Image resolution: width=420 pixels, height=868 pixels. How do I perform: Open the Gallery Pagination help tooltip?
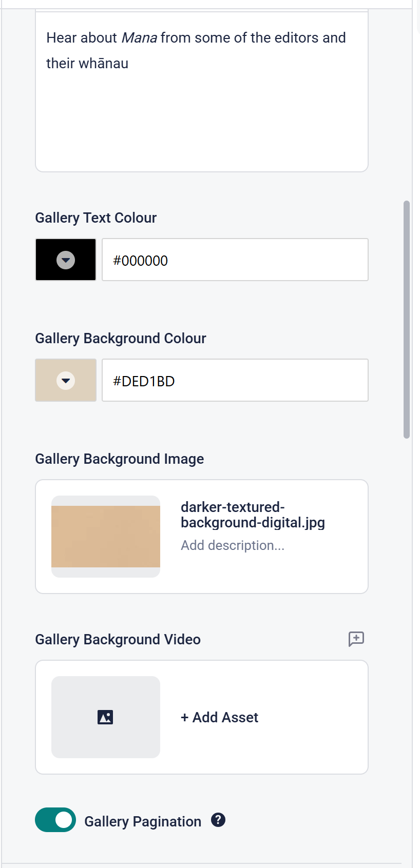click(218, 820)
